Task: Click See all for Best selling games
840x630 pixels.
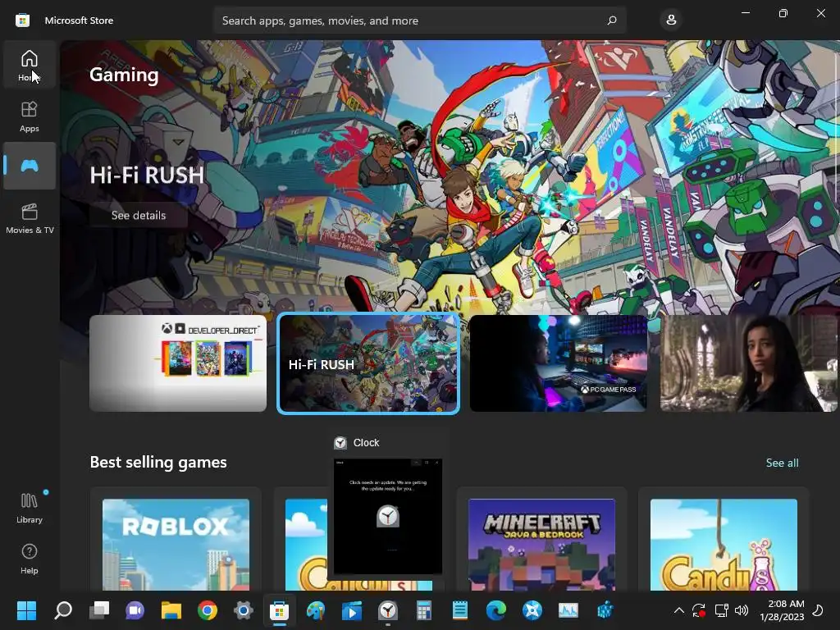Action: coord(782,463)
